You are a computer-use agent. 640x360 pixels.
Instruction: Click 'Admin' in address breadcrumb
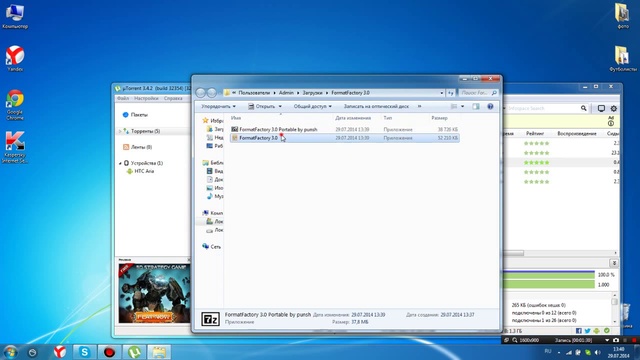(x=286, y=93)
